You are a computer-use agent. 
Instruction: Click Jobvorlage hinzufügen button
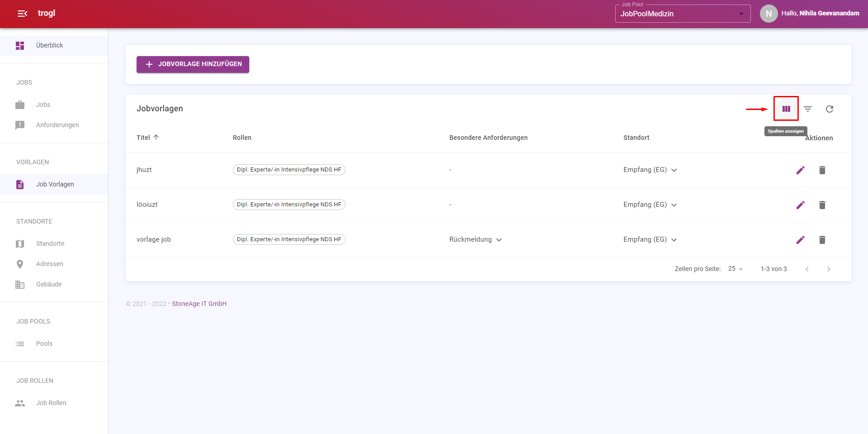pyautogui.click(x=193, y=64)
